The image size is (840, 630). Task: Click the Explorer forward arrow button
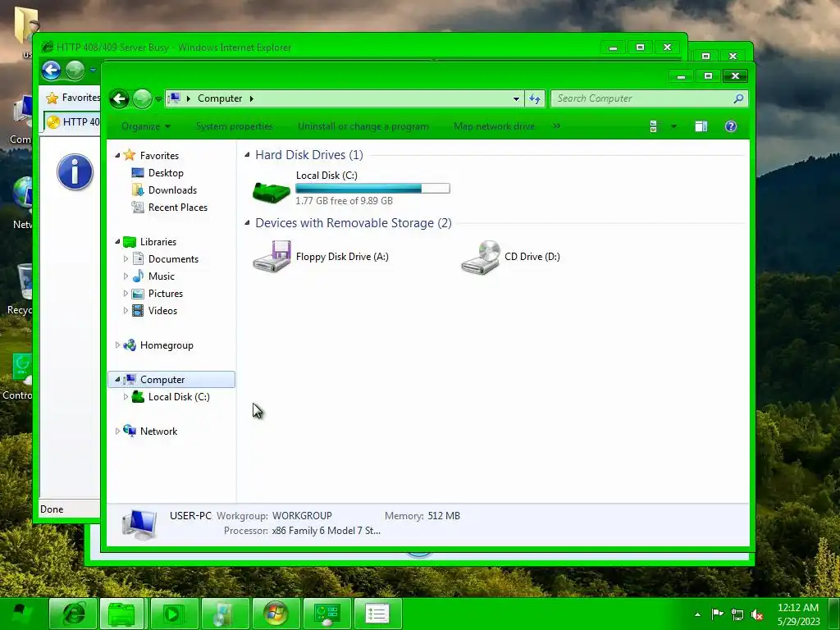142,98
